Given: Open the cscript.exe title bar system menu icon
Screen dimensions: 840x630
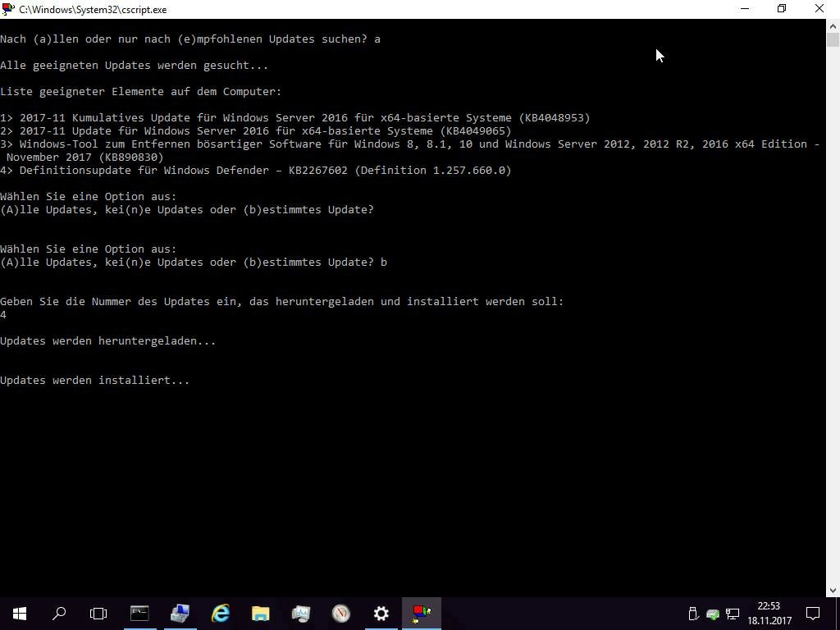Looking at the screenshot, I should (8, 9).
